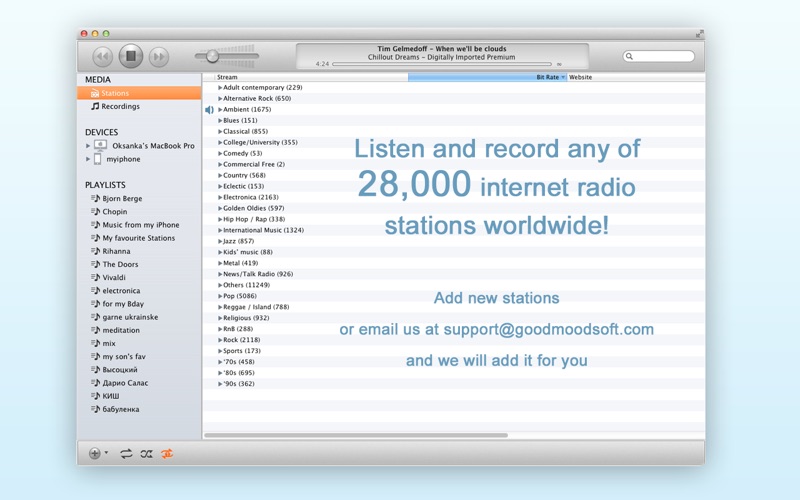Expand Oksanka's MacBook Pro device
The image size is (800, 500).
pos(88,146)
